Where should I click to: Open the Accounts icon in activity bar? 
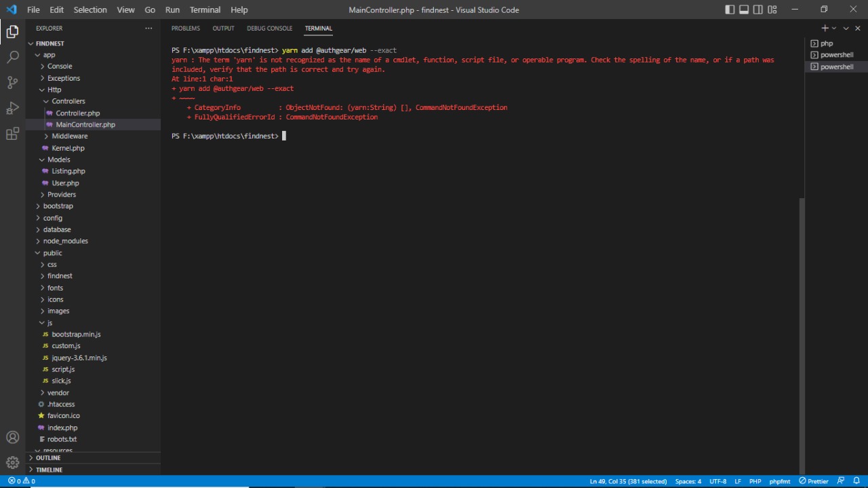pos(12,437)
